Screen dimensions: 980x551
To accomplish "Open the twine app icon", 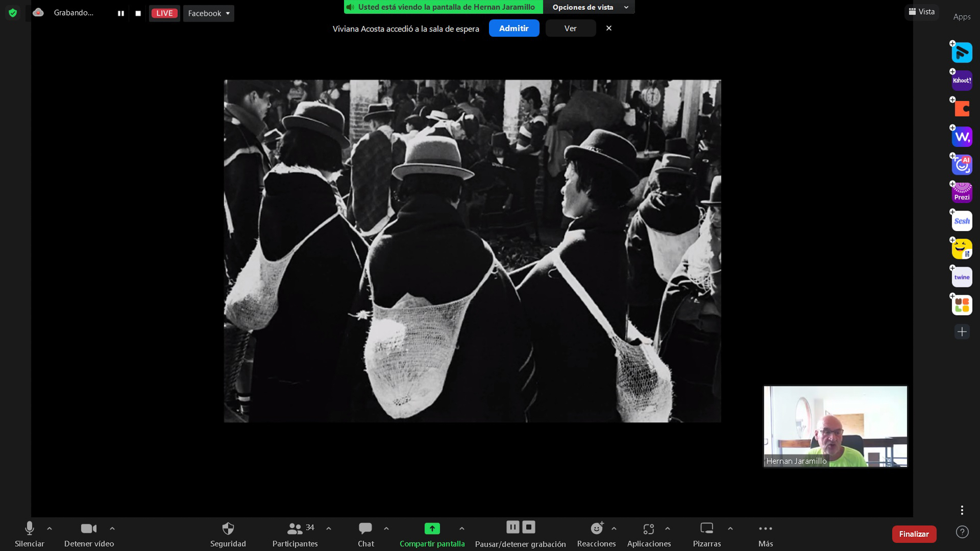I will pyautogui.click(x=961, y=277).
